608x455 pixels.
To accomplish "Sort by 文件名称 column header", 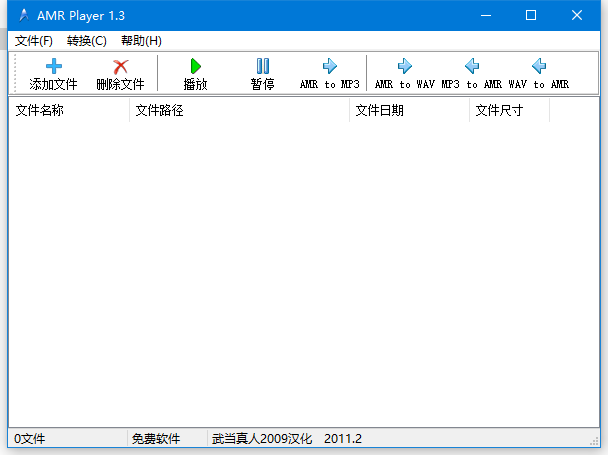I will [68, 111].
